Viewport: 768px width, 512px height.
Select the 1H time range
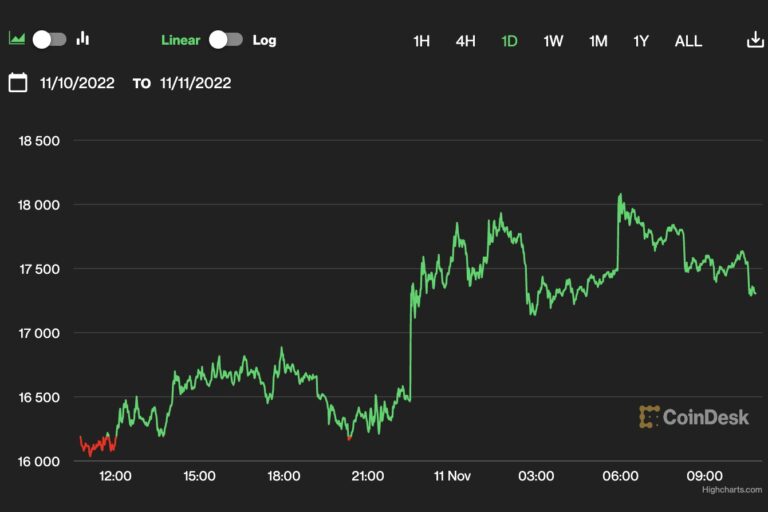pyautogui.click(x=421, y=41)
